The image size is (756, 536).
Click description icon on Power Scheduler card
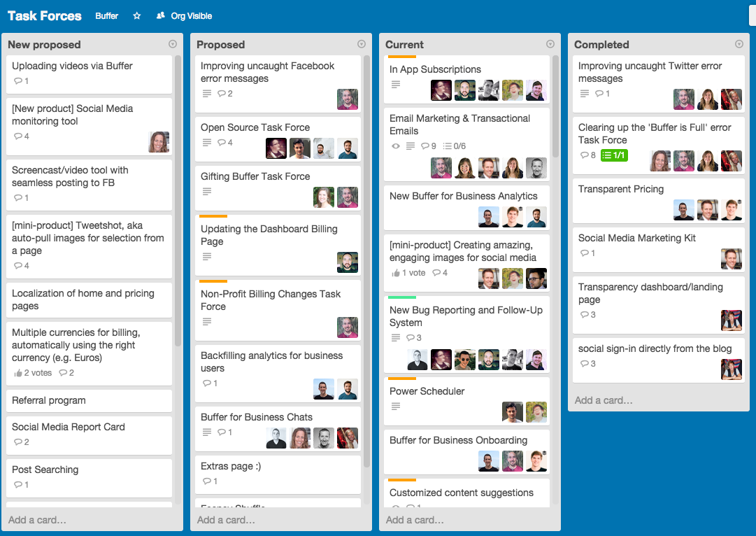396,406
